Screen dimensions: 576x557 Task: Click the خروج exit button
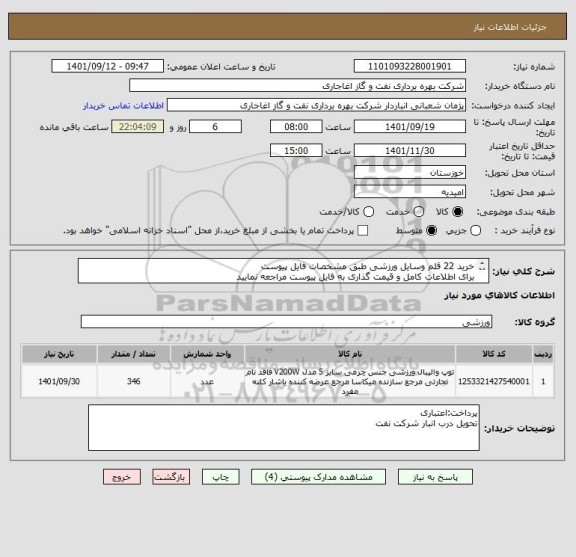[122, 477]
